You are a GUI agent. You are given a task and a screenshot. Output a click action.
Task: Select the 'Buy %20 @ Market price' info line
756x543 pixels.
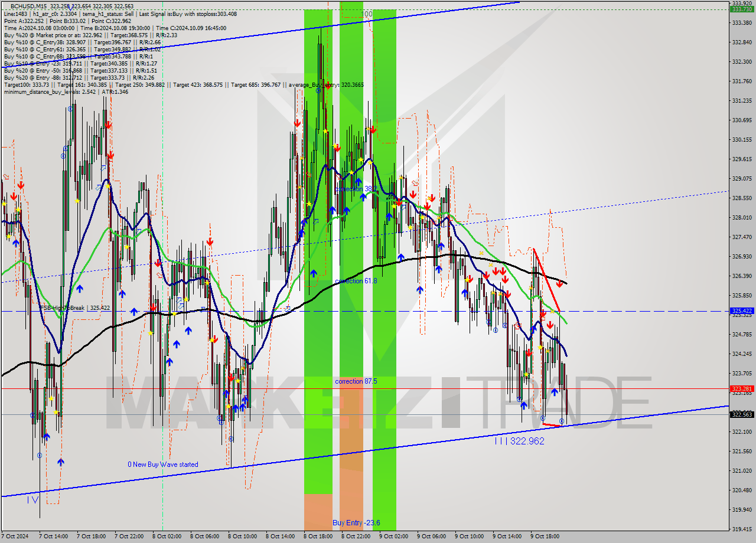pos(90,35)
